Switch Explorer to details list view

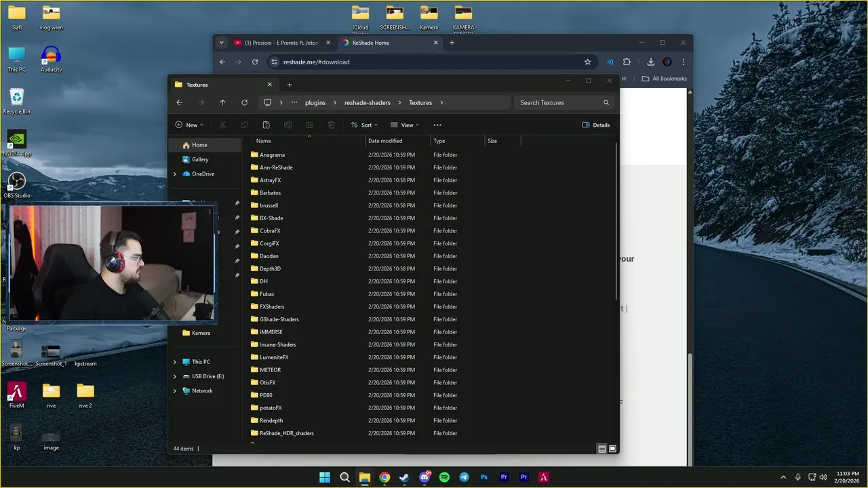601,449
